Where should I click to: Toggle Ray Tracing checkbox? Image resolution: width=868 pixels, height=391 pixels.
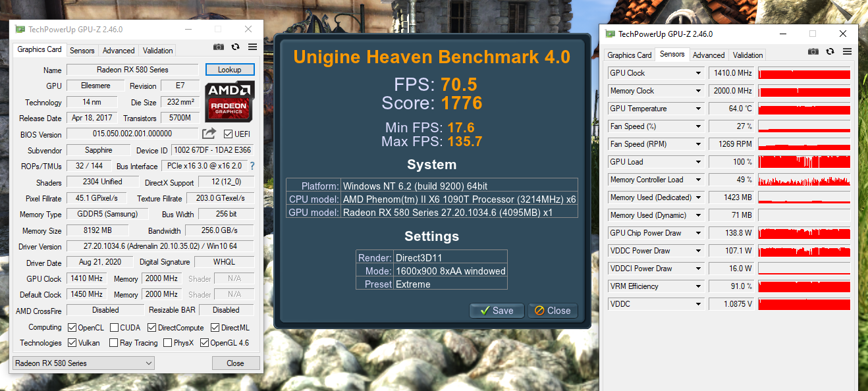[114, 343]
